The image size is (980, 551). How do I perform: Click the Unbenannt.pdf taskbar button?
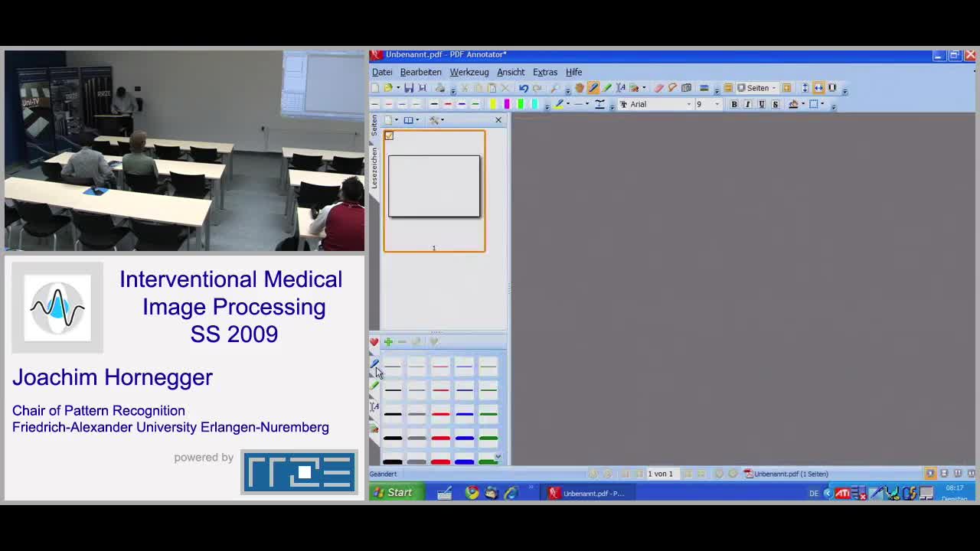click(586, 494)
